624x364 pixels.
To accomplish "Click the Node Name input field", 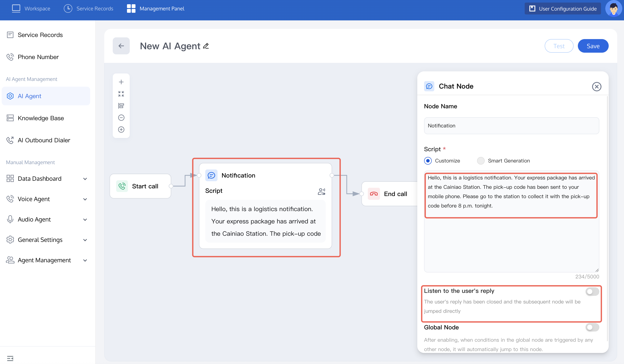I will (x=511, y=126).
